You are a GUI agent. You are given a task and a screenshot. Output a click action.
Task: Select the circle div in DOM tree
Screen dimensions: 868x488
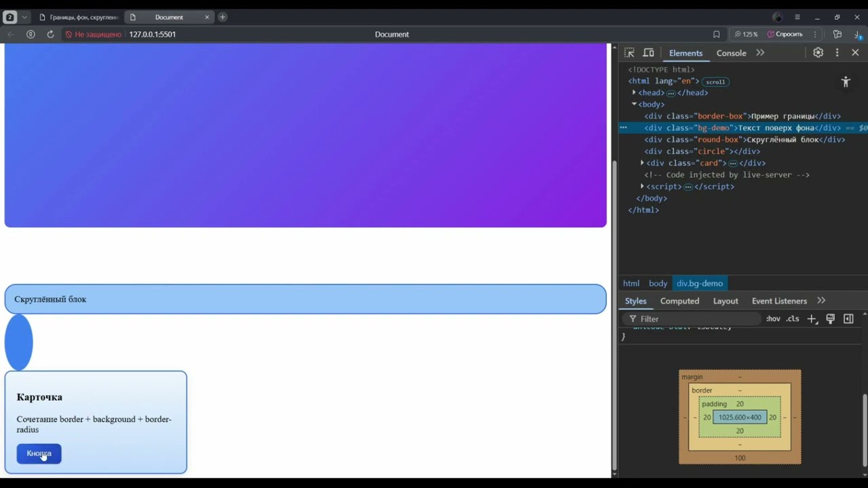pyautogui.click(x=702, y=151)
